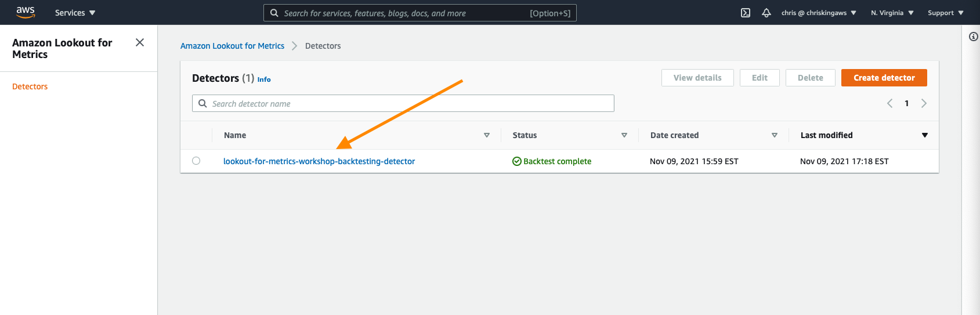This screenshot has height=315, width=980.
Task: Click the Search detector name field
Action: [403, 103]
